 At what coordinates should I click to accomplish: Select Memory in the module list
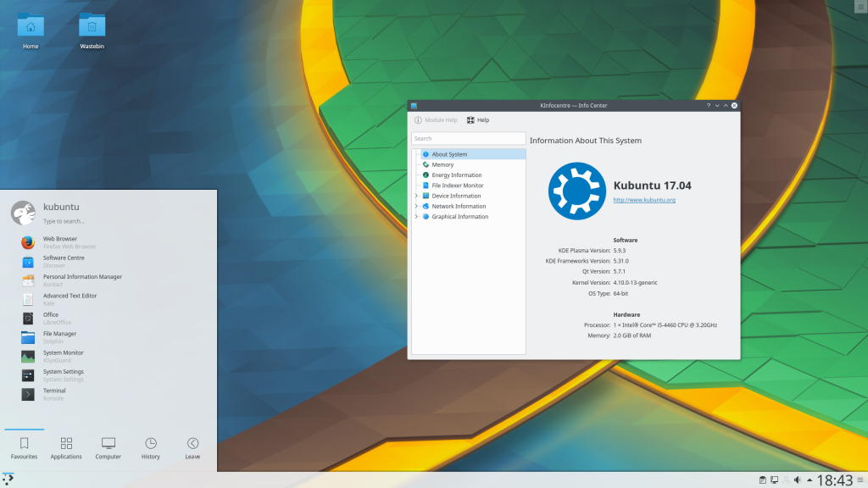pos(442,164)
